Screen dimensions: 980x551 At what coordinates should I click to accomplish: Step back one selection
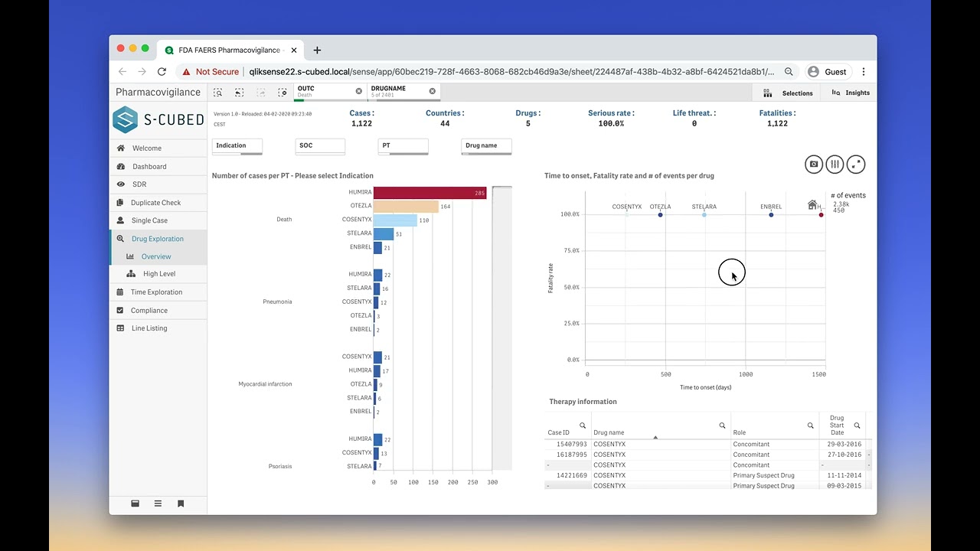(240, 93)
